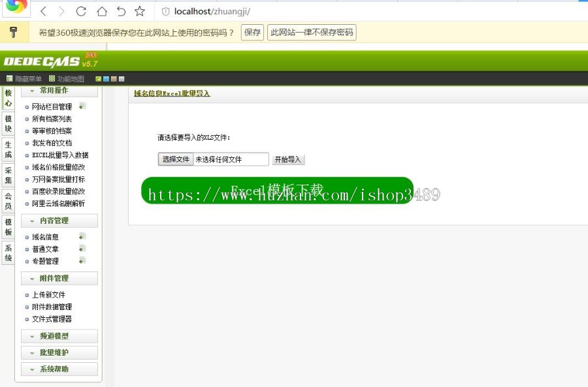The image size is (588, 387).
Task: Reload the page with the refresh icon
Action: (x=81, y=11)
